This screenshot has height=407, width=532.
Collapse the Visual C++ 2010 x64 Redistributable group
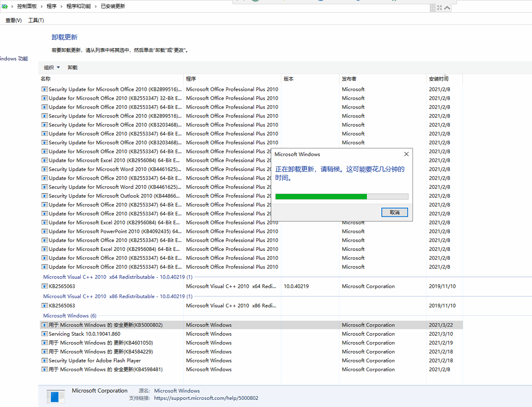click(118, 277)
